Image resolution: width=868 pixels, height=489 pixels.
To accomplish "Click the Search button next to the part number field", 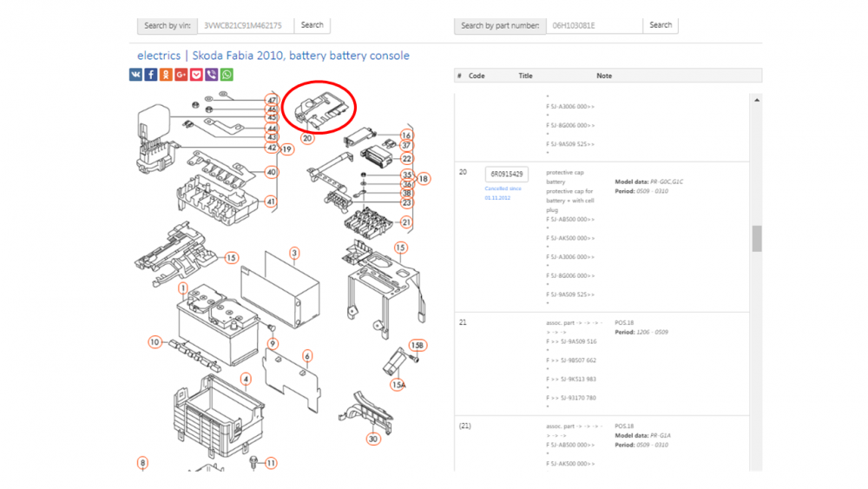I will [661, 25].
